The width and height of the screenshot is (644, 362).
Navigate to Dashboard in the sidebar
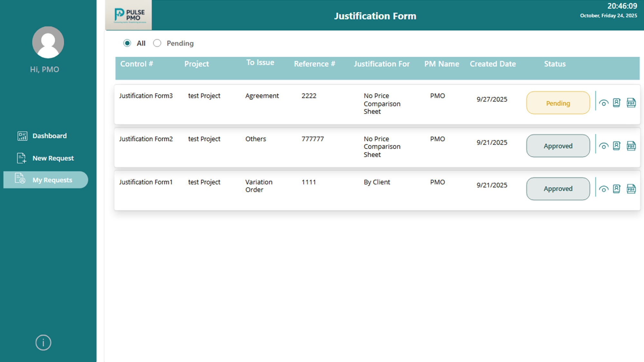tap(49, 136)
